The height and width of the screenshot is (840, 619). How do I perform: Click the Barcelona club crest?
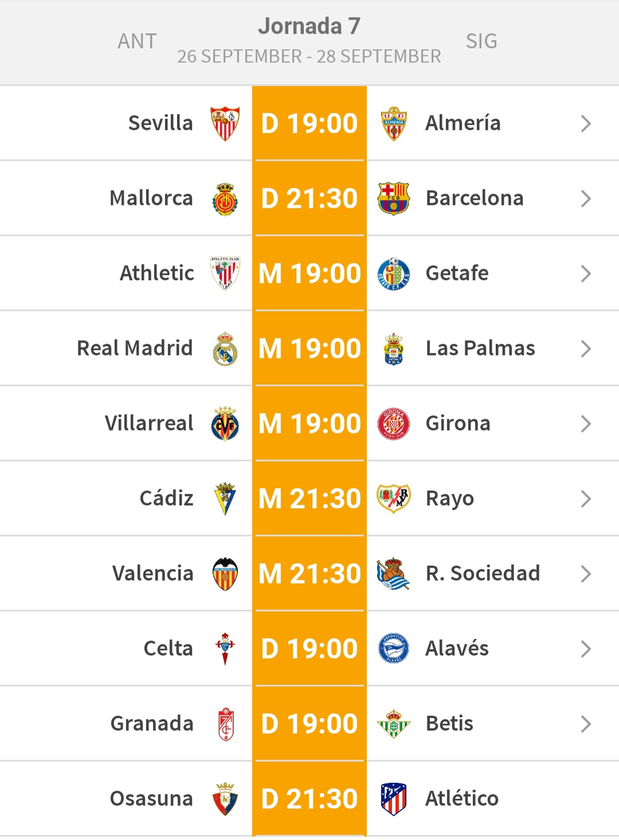pyautogui.click(x=394, y=198)
